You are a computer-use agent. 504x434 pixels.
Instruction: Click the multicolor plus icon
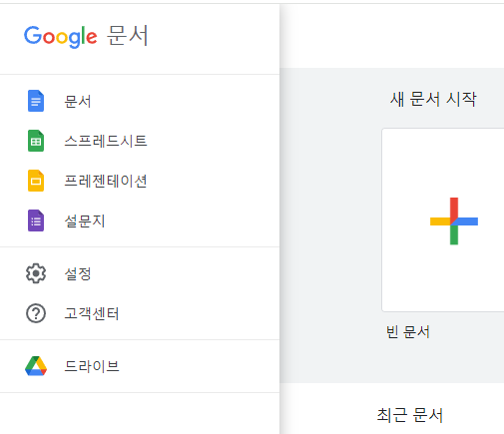[x=454, y=221]
